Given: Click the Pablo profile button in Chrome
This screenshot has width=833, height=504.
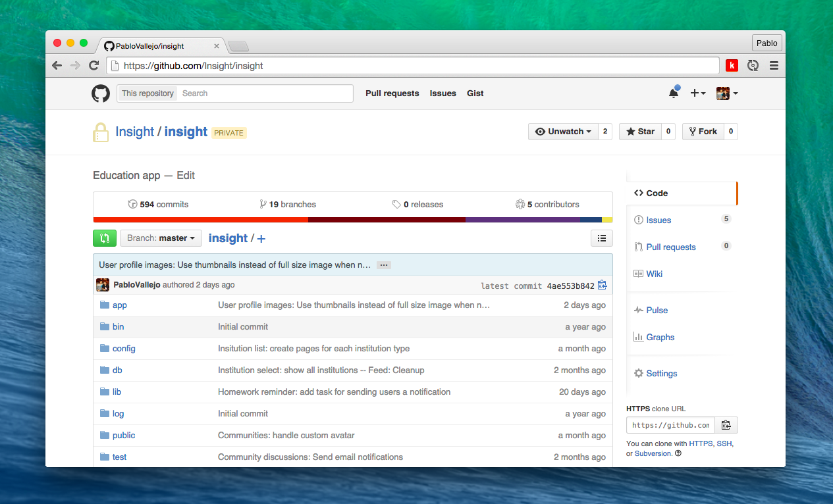Looking at the screenshot, I should coord(766,43).
